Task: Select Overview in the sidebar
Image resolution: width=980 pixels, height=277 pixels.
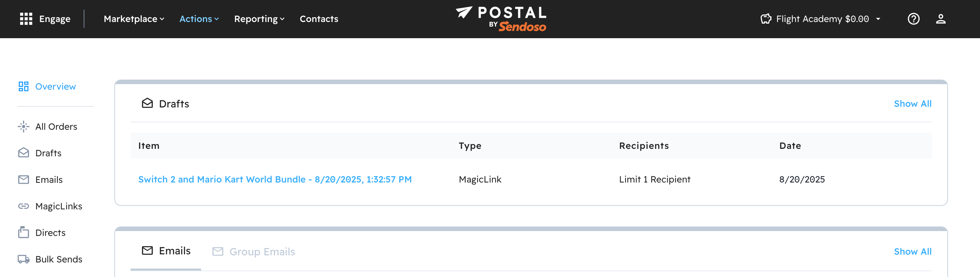Action: click(55, 86)
